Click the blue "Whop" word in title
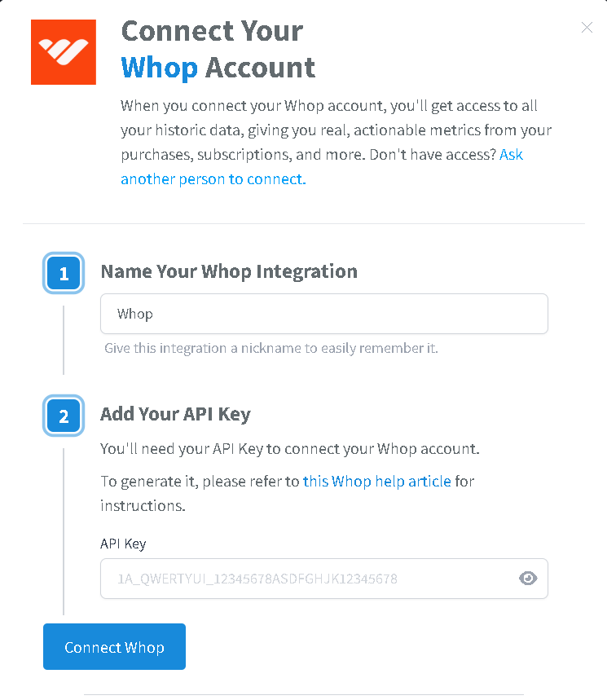Image resolution: width=607 pixels, height=700 pixels. tap(159, 67)
